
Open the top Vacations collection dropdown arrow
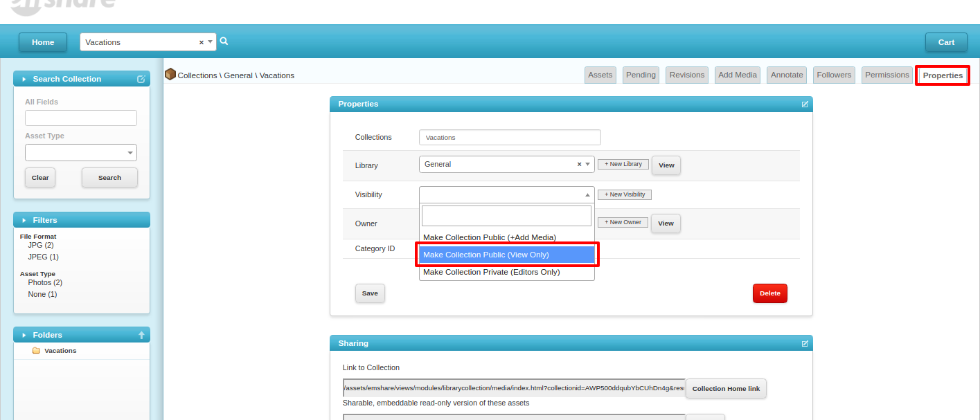click(x=211, y=42)
